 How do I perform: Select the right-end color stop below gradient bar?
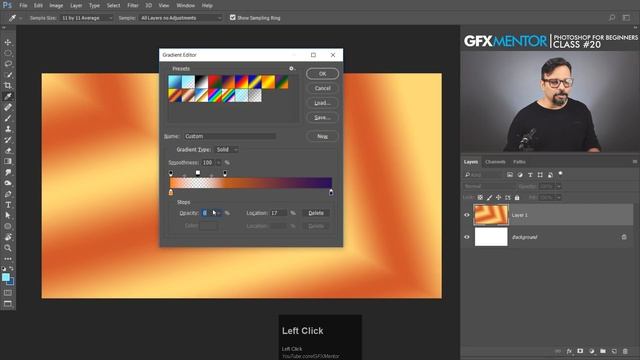pos(331,192)
